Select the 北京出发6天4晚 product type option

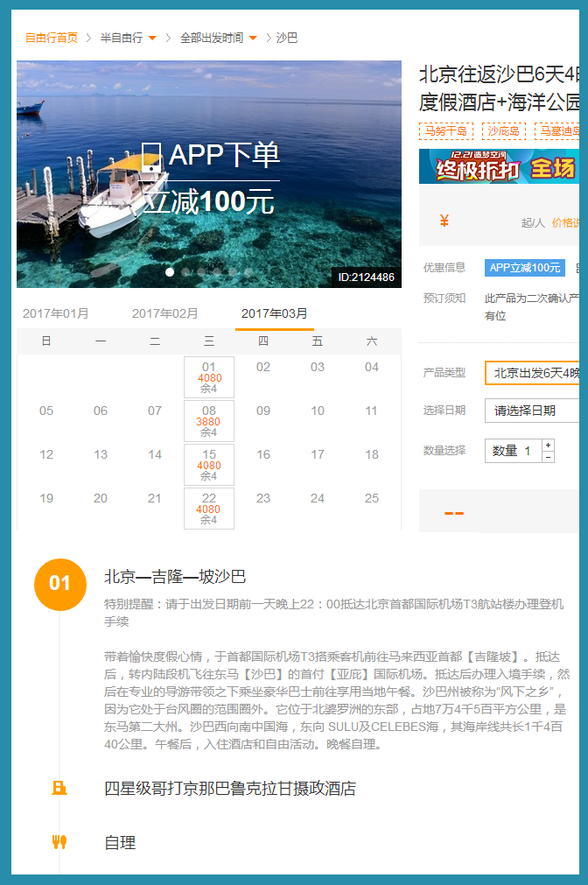coord(534,373)
